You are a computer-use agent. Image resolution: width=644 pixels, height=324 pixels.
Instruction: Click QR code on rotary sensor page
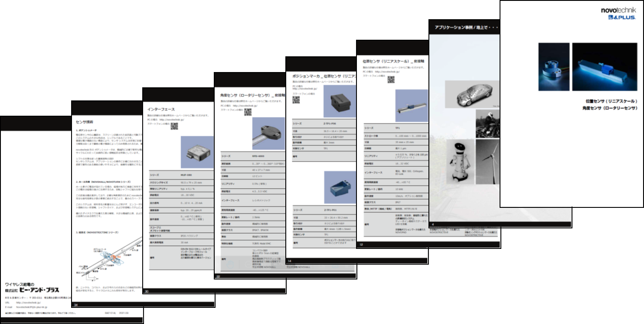coord(248,112)
